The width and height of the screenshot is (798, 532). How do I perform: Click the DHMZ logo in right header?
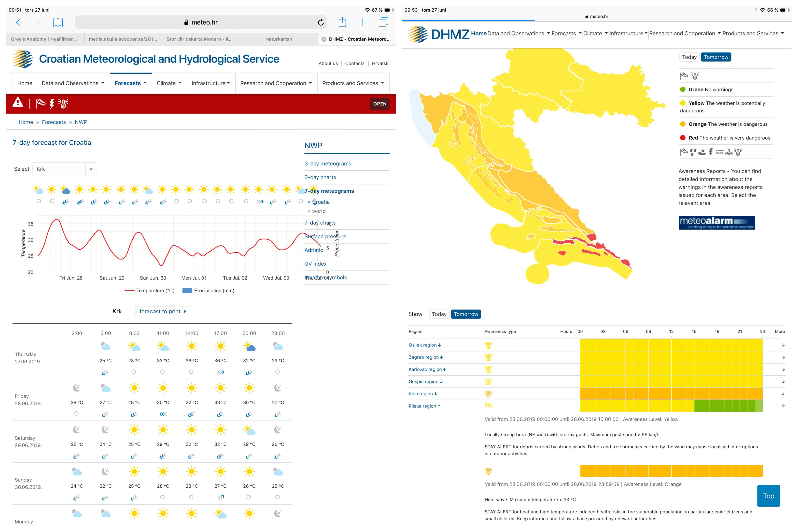(439, 34)
